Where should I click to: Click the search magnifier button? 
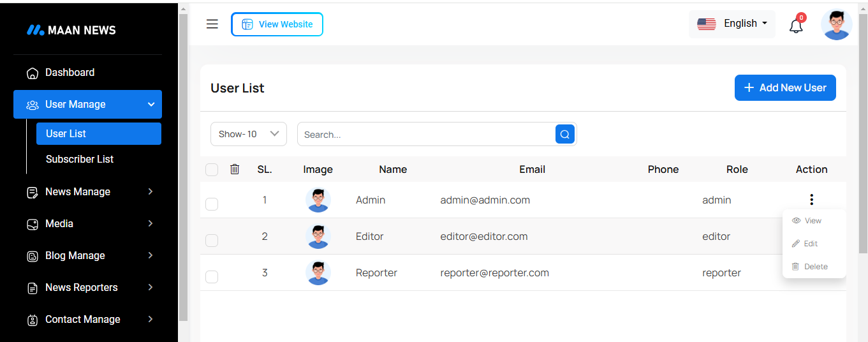(565, 134)
